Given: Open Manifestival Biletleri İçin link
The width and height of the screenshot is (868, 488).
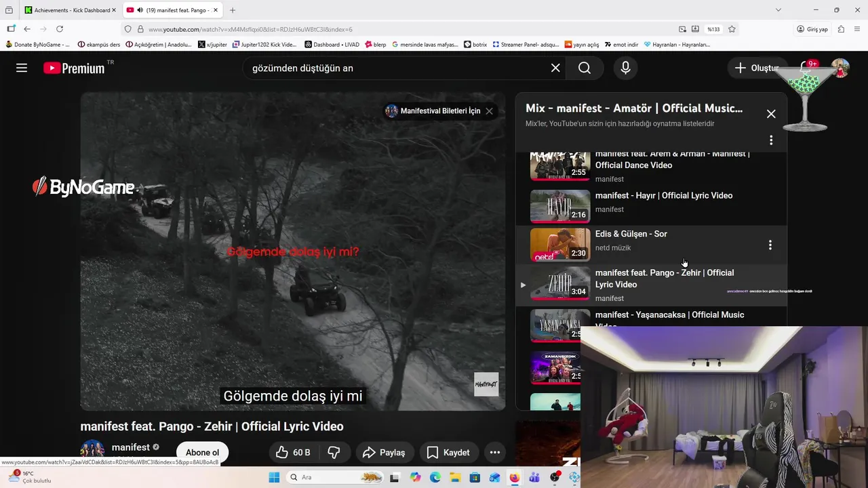Looking at the screenshot, I should [x=440, y=111].
